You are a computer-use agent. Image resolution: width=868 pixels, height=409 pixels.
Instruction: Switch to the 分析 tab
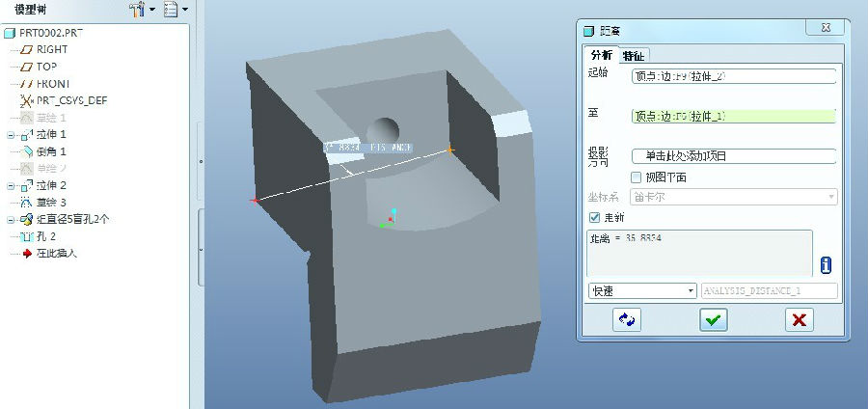coord(602,56)
